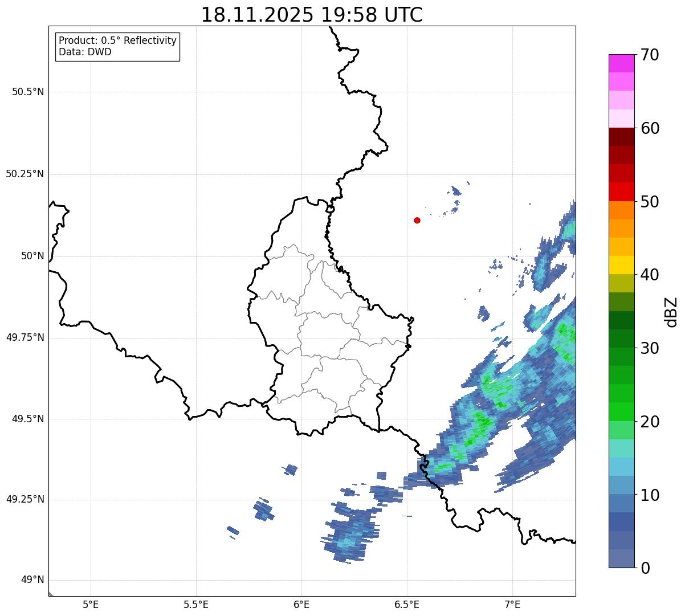Image resolution: width=685 pixels, height=616 pixels.
Task: Click the colorbar 20 tick label
Action: pos(650,422)
